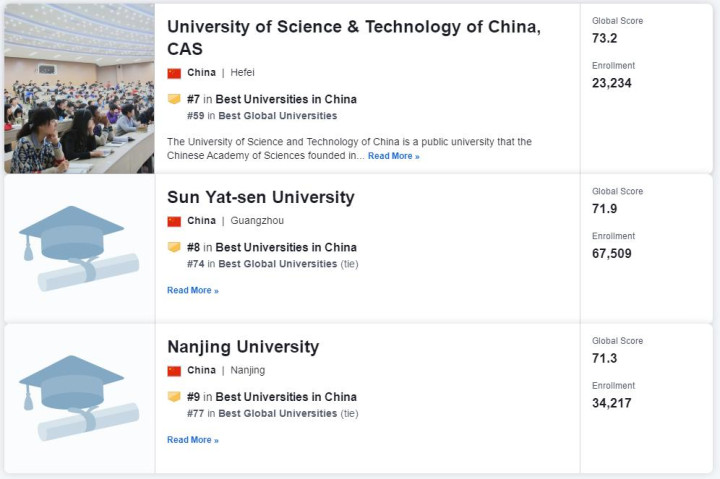Open #77 in Best Global Universities link

click(262, 413)
